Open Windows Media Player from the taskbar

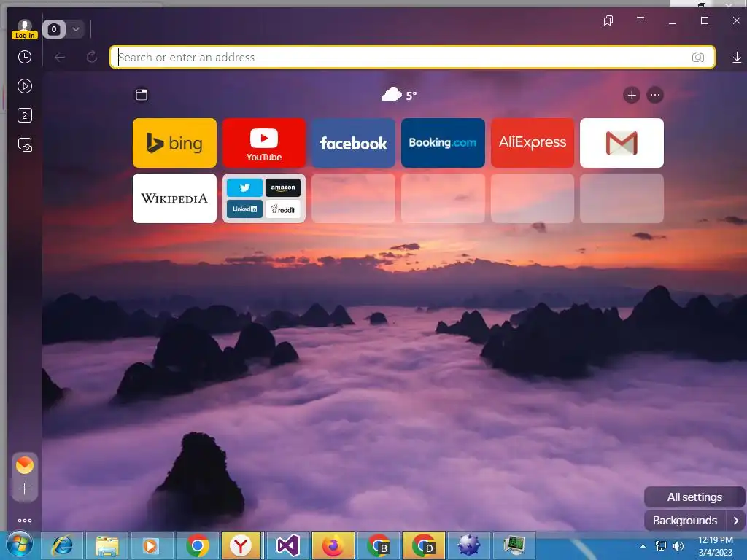[152, 545]
